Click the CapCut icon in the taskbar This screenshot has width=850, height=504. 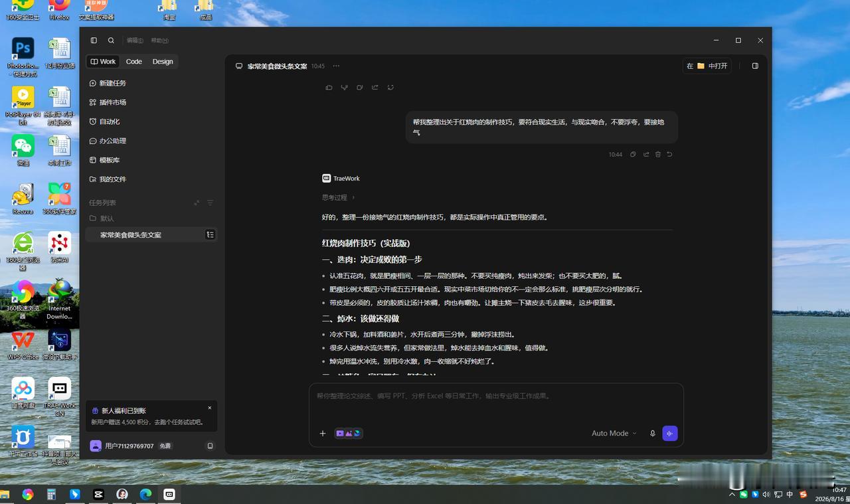(x=98, y=494)
